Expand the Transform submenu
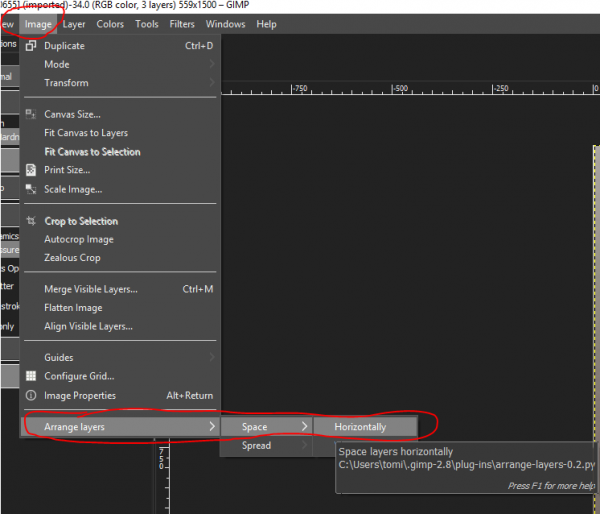Viewport: 600px width, 514px height. 120,83
